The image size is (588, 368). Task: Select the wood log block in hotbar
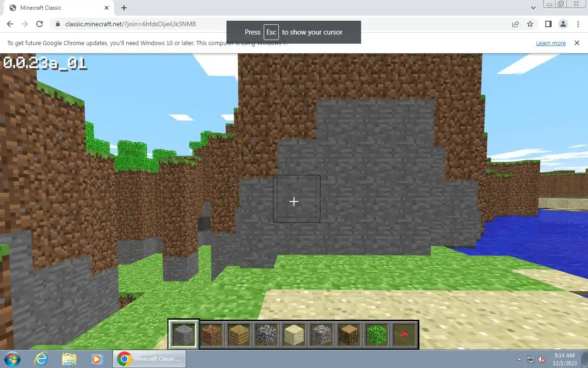[x=349, y=334]
